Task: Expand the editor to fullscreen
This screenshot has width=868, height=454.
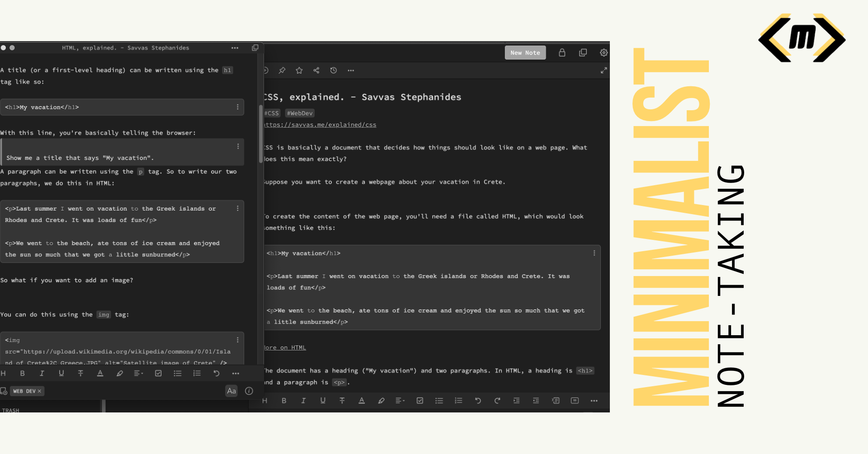Action: 604,70
